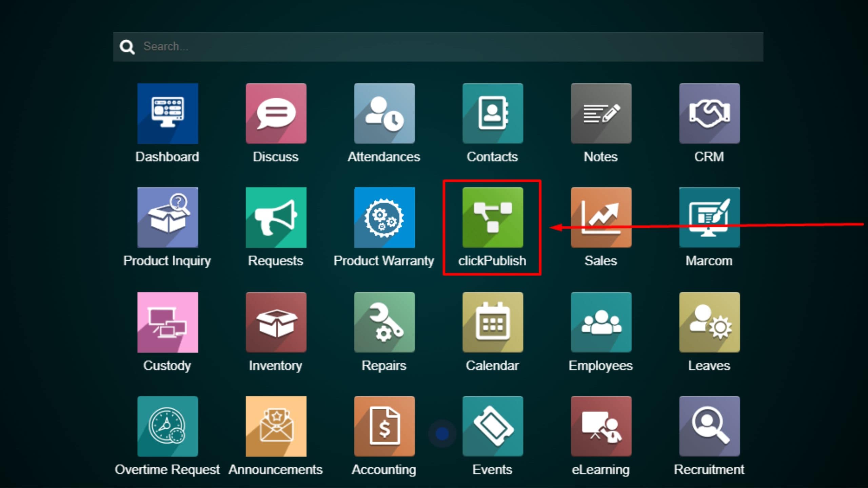Open the Employees app
Viewport: 868px width, 488px height.
tap(601, 322)
